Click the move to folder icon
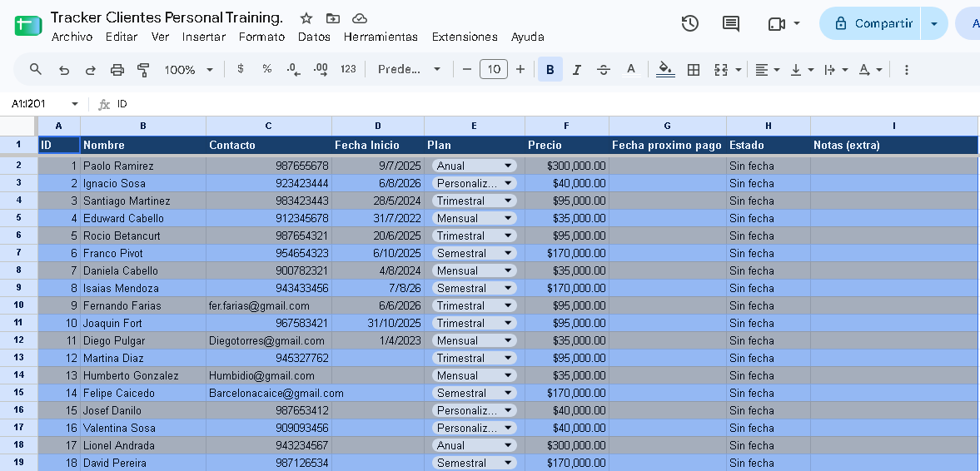The width and height of the screenshot is (980, 471). (333, 18)
